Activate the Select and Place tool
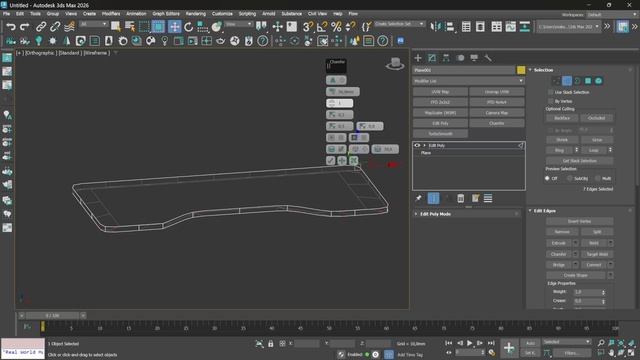This screenshot has width=640, height=360. [x=217, y=27]
